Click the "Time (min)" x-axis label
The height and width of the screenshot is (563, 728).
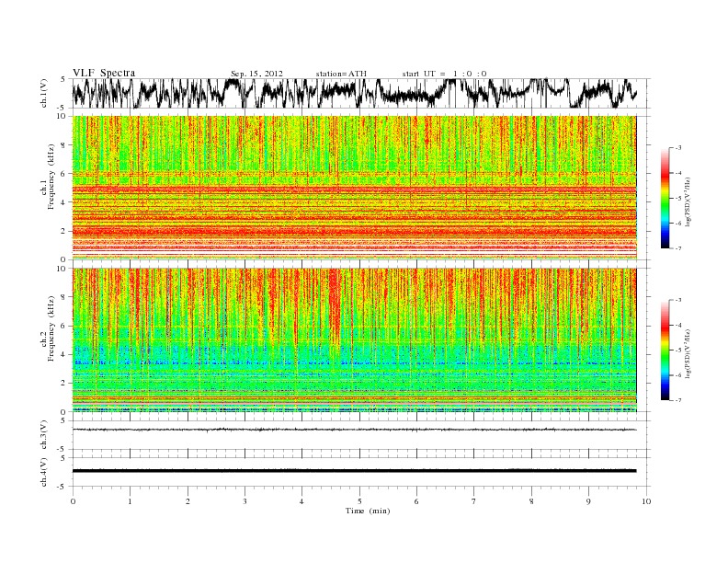(368, 511)
